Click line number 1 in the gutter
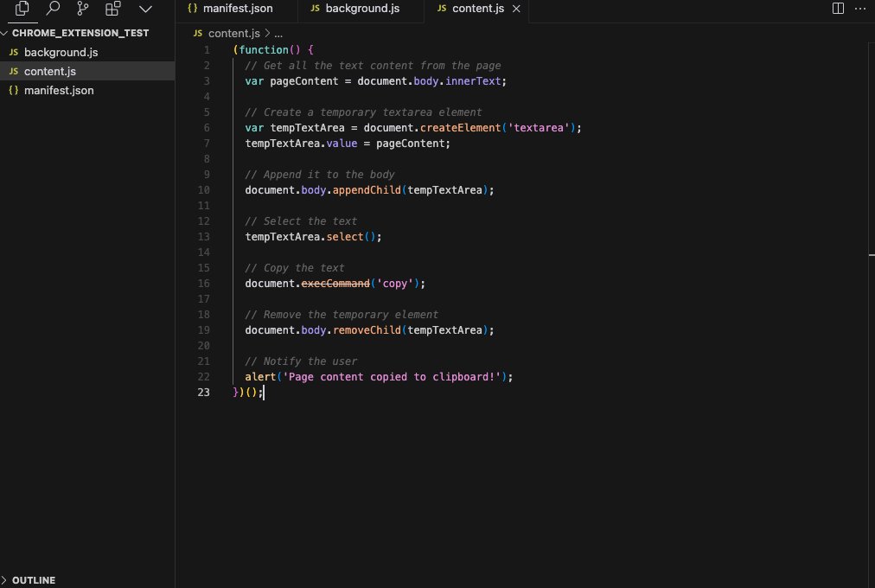875x588 pixels. point(207,50)
